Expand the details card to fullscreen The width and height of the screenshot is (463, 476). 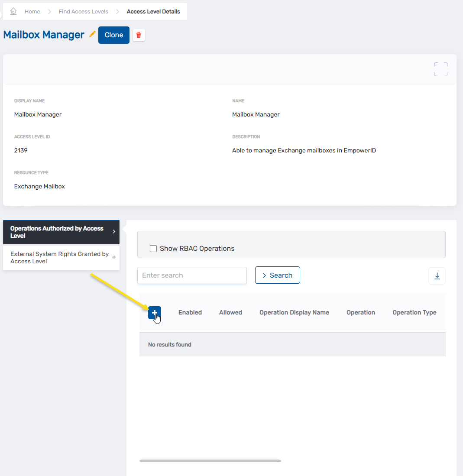click(x=440, y=69)
